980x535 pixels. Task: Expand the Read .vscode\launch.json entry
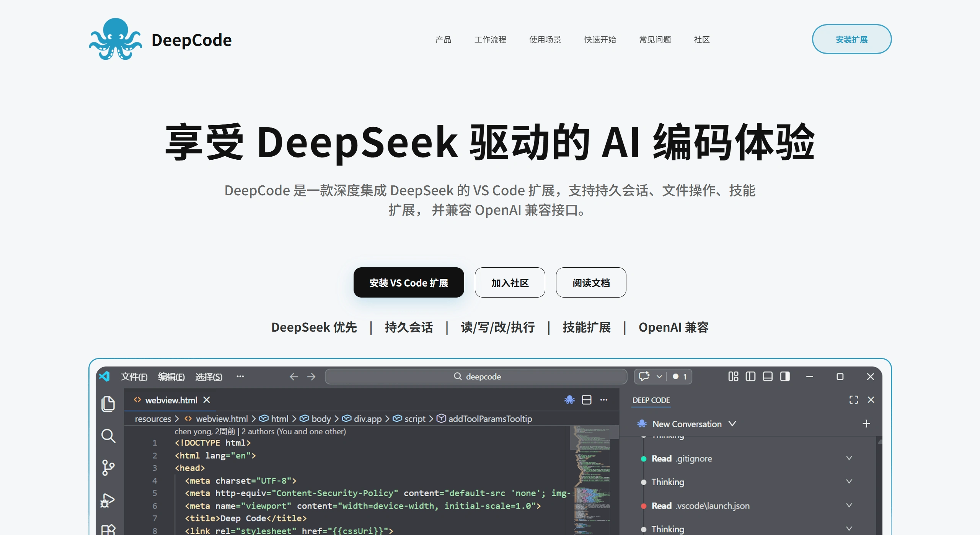click(x=849, y=505)
